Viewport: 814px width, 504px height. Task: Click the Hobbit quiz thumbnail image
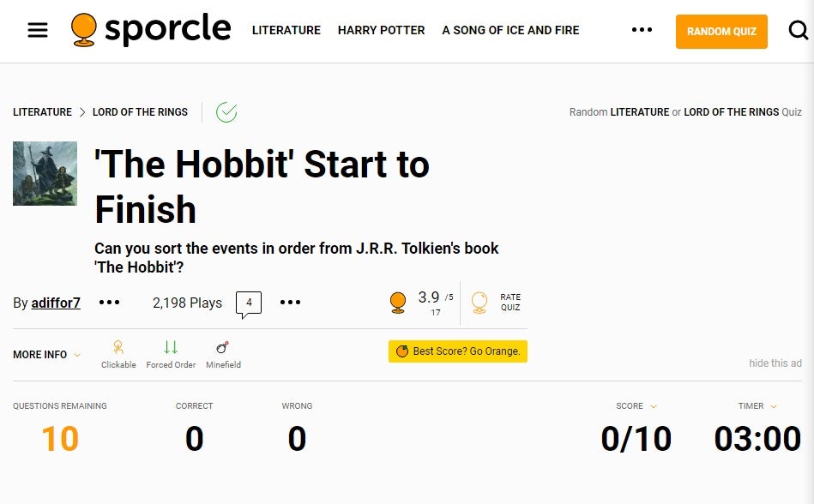click(45, 174)
